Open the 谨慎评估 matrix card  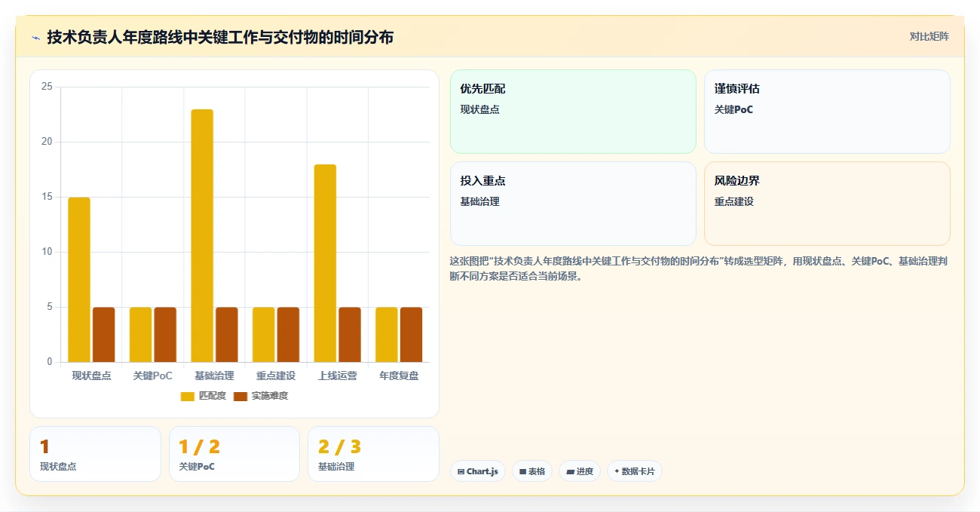(827, 112)
